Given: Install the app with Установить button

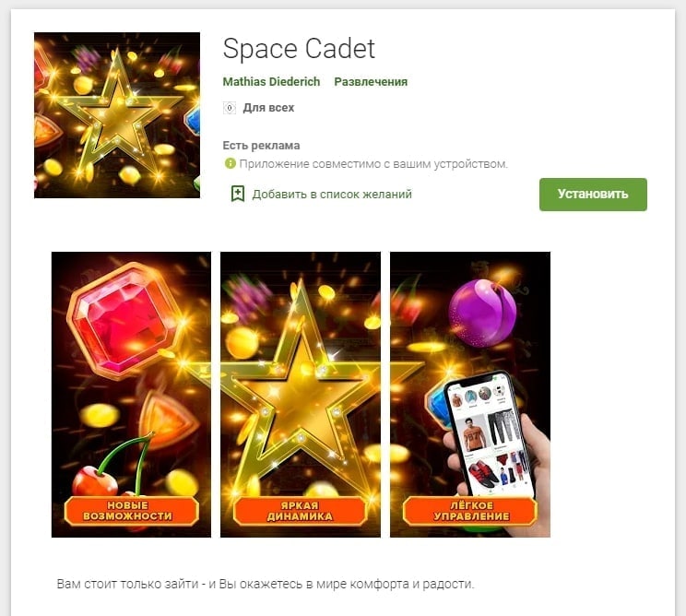Looking at the screenshot, I should click(593, 195).
